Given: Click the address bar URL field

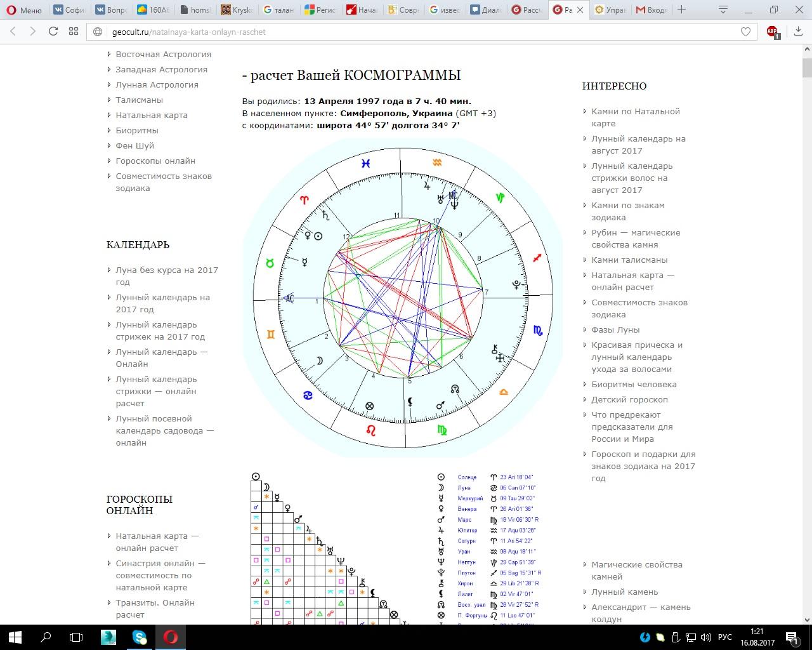Looking at the screenshot, I should (412, 32).
